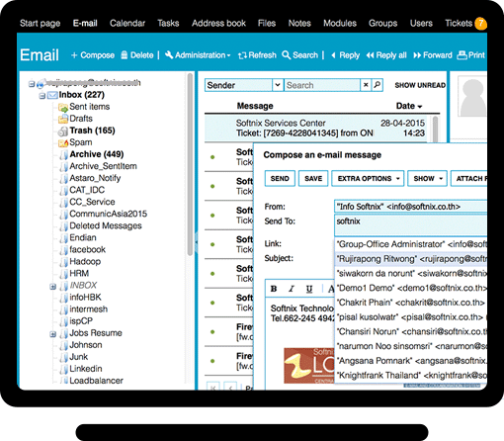Viewport: 504px width, 441px height.
Task: Open the Files tab
Action: tap(267, 23)
